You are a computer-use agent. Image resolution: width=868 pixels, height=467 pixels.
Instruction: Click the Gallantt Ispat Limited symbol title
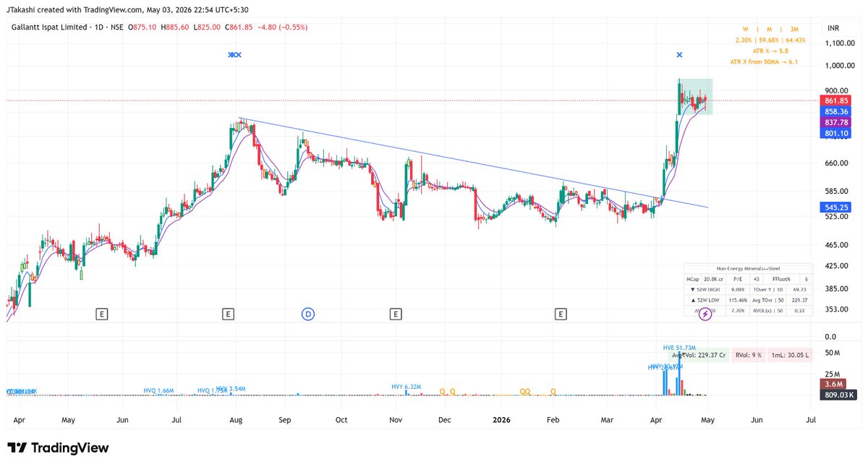(x=49, y=27)
